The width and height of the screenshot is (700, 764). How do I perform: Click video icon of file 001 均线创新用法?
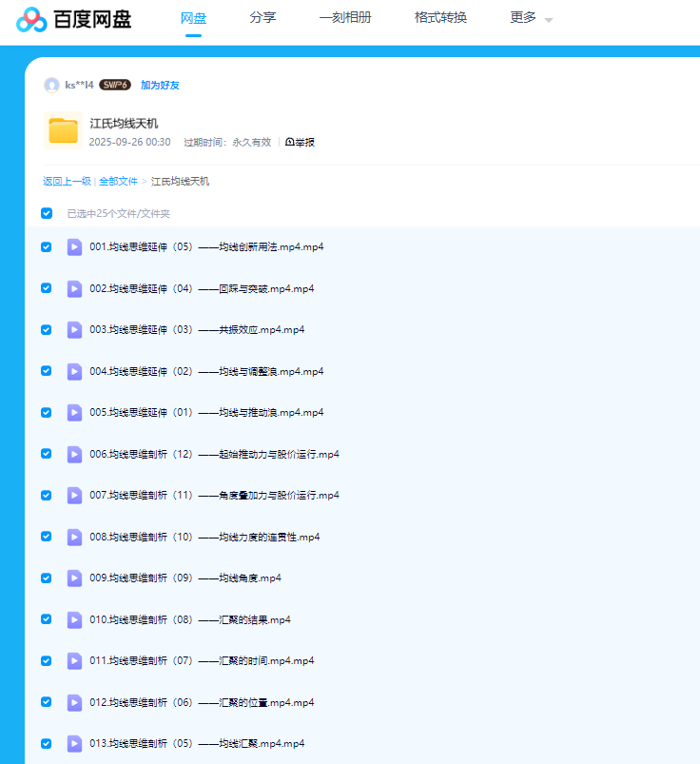pyautogui.click(x=74, y=247)
